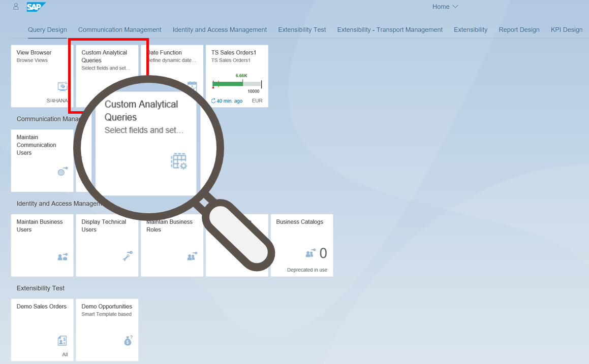The width and height of the screenshot is (589, 364).
Task: Click the Demo Sales Orders invoice icon
Action: pos(63,341)
